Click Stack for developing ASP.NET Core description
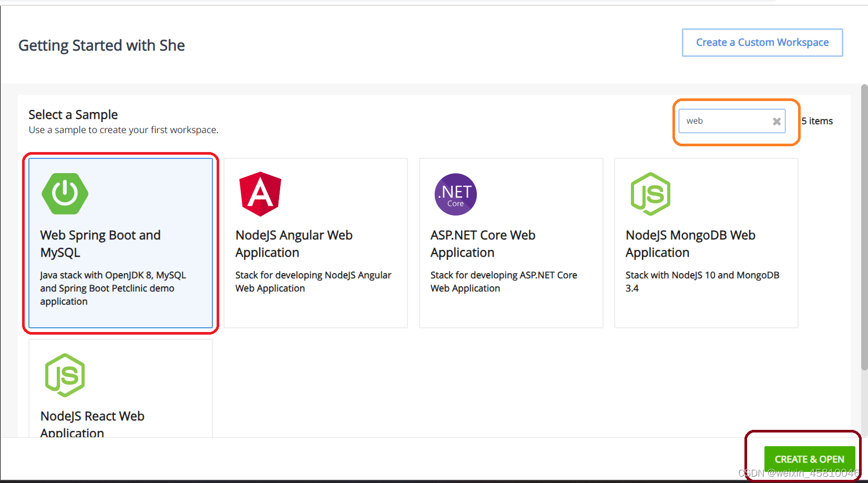Image resolution: width=868 pixels, height=483 pixels. pos(504,281)
